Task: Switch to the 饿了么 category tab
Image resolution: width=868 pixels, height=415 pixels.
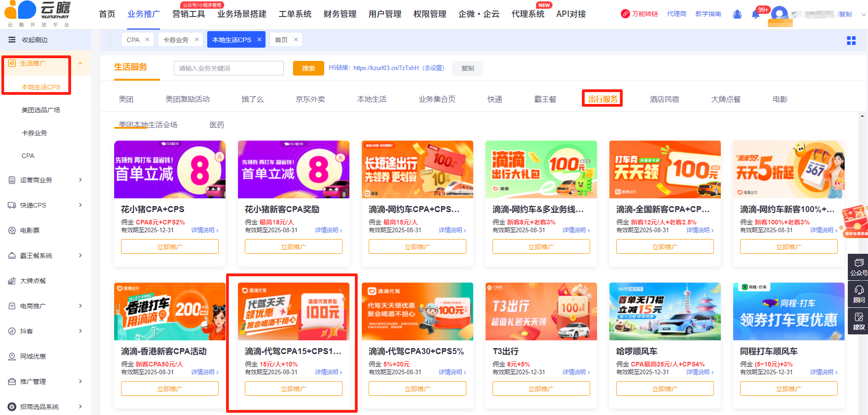Action: [x=253, y=99]
